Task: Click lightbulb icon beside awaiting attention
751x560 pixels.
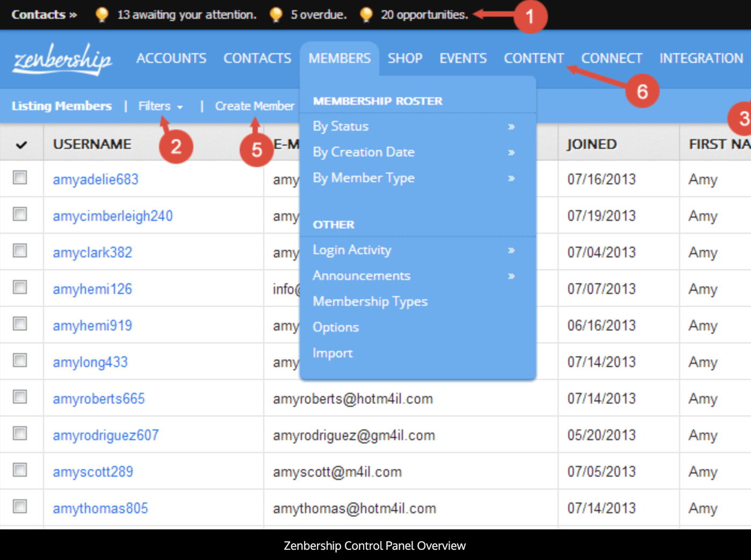Action: pos(102,15)
